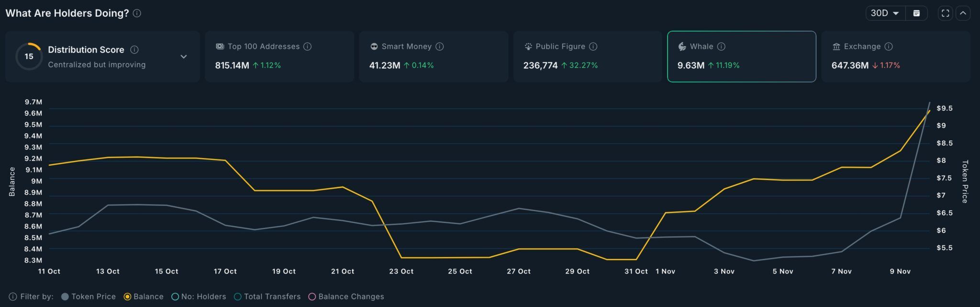Click the Public Figure info icon
Image resolution: width=980 pixels, height=307 pixels.
(x=593, y=46)
